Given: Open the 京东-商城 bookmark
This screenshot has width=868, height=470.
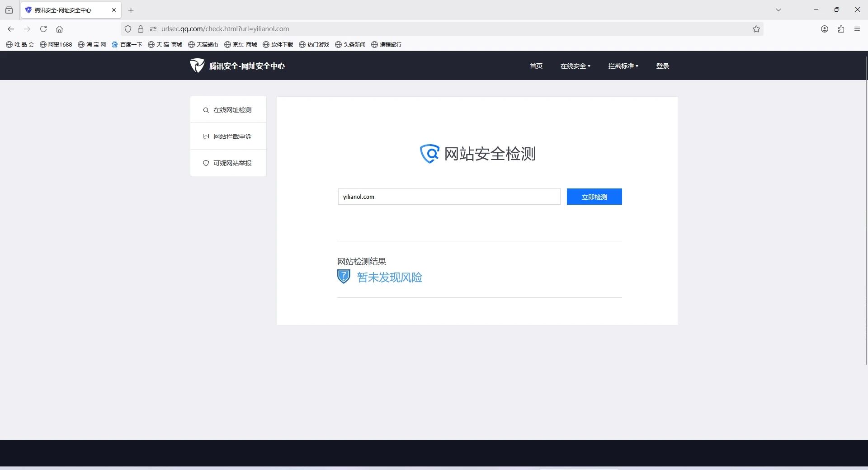Looking at the screenshot, I should [241, 44].
